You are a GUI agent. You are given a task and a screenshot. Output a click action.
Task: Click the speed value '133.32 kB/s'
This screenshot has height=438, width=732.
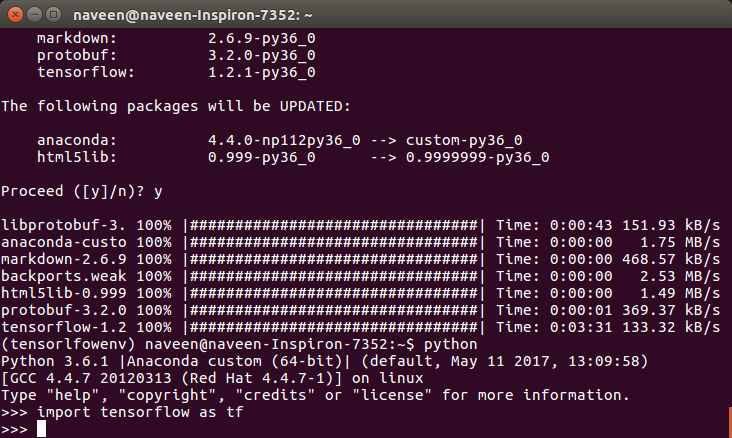(671, 327)
